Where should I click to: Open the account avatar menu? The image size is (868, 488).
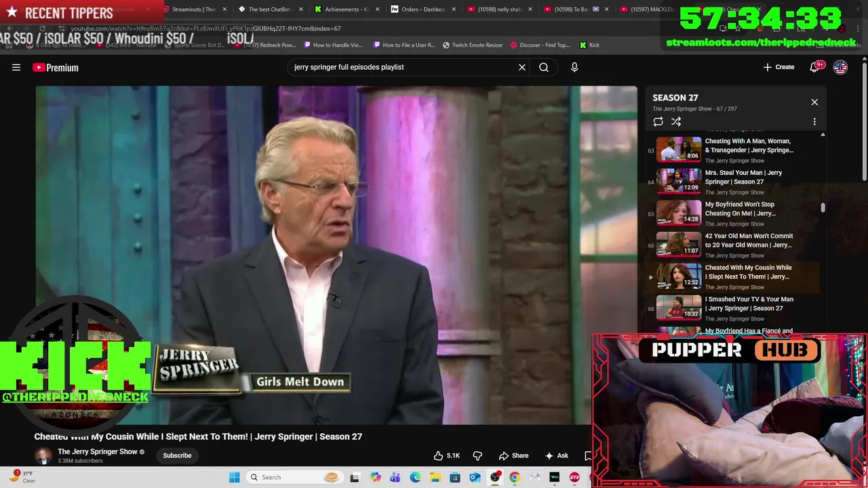tap(840, 67)
